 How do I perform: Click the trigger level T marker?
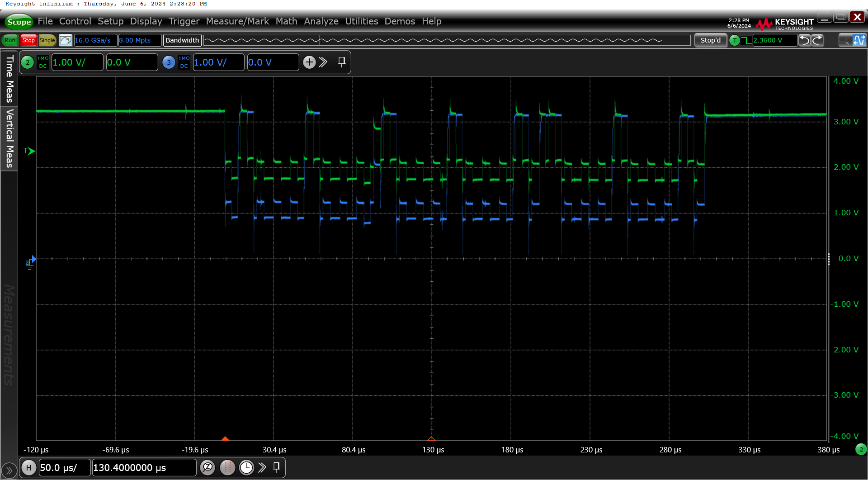(x=29, y=151)
